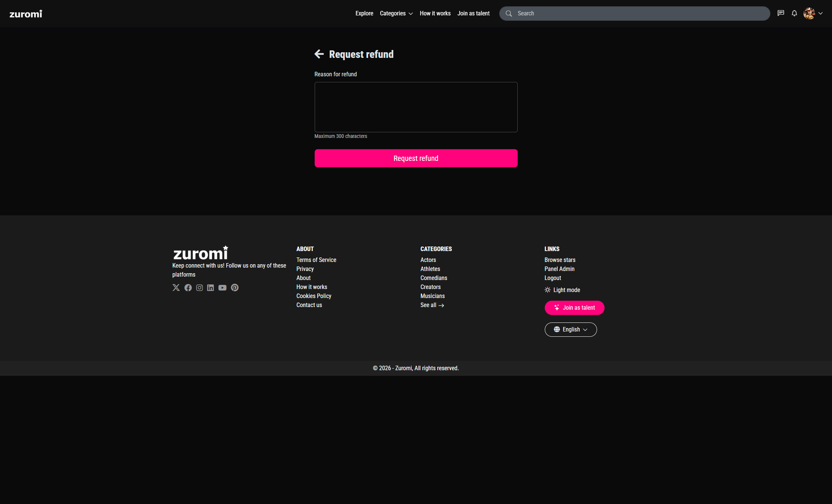Click into the Reason for refund textarea

(416, 107)
